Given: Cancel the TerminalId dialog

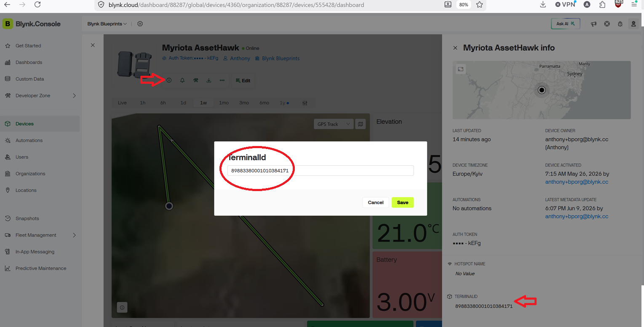Looking at the screenshot, I should pyautogui.click(x=376, y=202).
